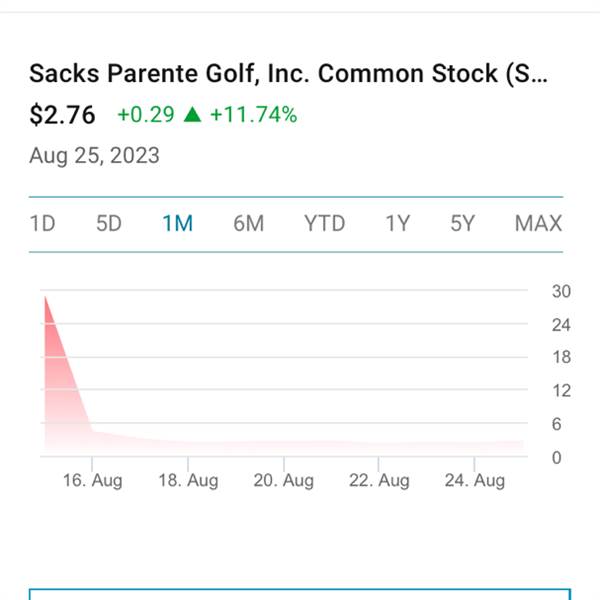The width and height of the screenshot is (600, 600).
Task: Click the green up-arrow change indicator
Action: click(x=192, y=114)
